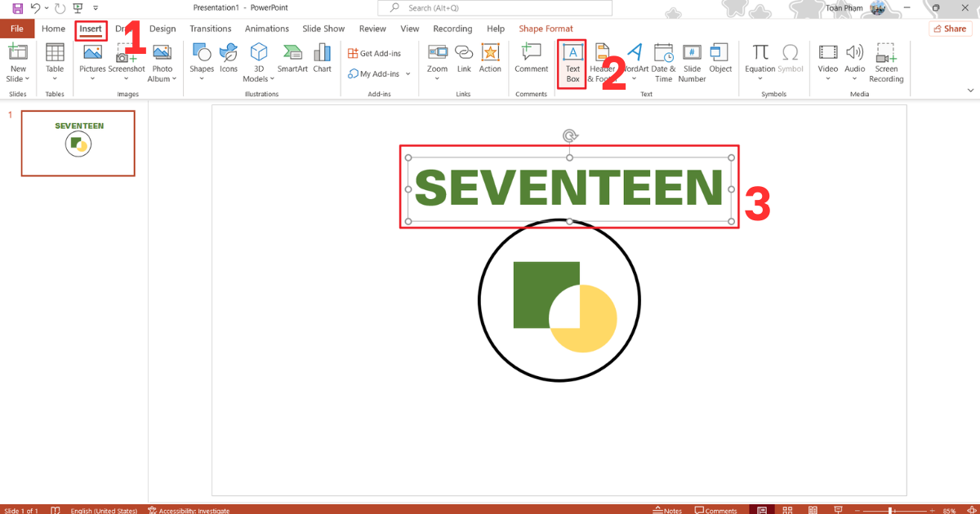This screenshot has height=514, width=980.
Task: Click Get Add-ins
Action: (375, 53)
